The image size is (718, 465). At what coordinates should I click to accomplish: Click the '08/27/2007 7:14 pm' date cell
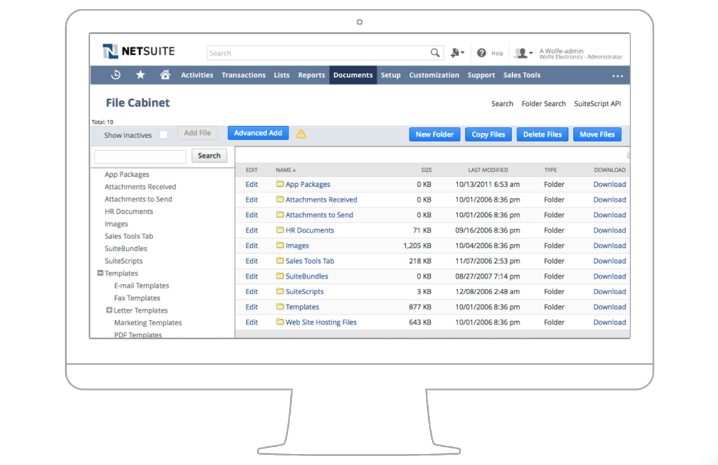(x=488, y=276)
